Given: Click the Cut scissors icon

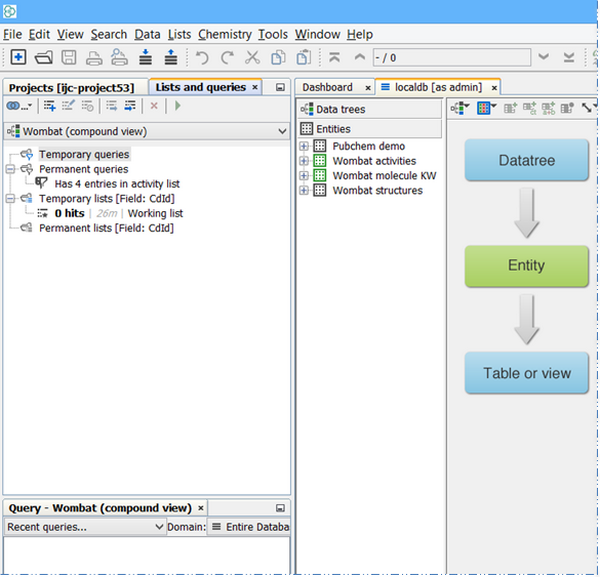Looking at the screenshot, I should 252,58.
